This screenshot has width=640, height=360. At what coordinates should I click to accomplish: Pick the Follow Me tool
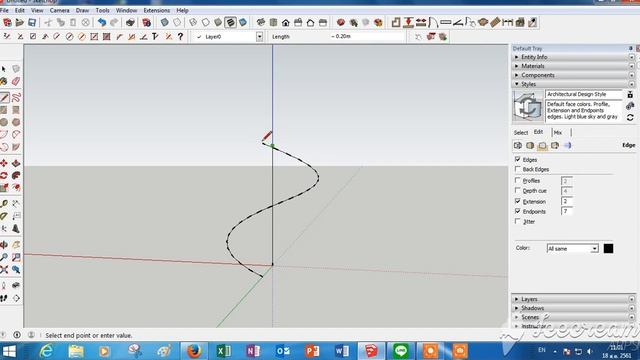tap(16, 176)
